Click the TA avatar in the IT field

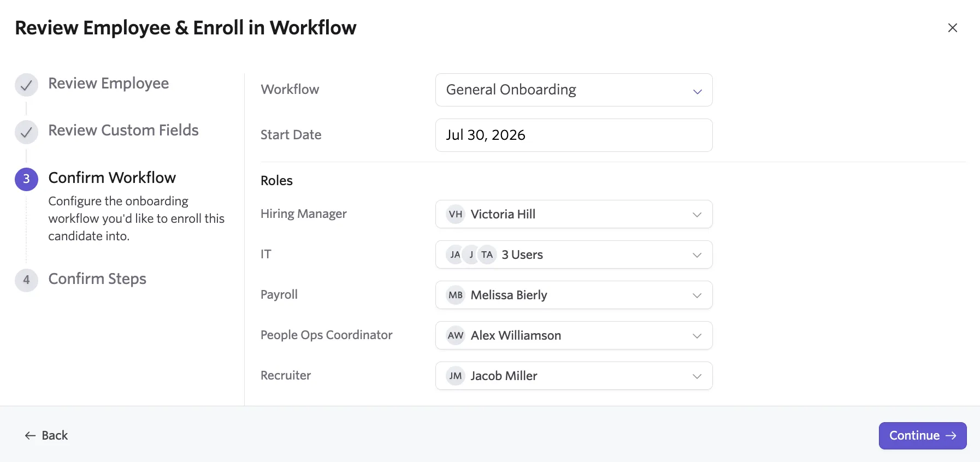[487, 254]
